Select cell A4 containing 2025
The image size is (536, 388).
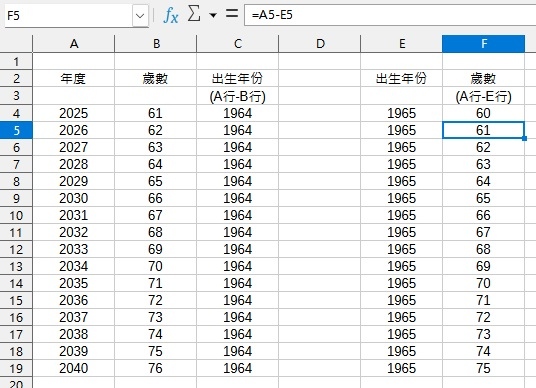73,113
